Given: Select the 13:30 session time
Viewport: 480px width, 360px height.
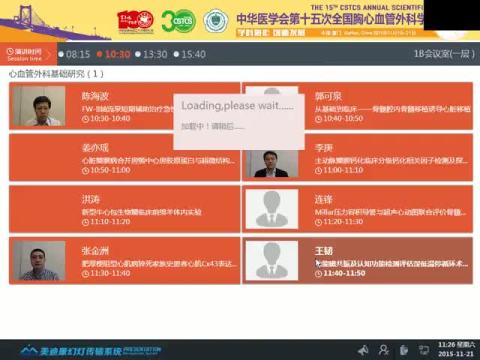Looking at the screenshot, I should [x=155, y=54].
